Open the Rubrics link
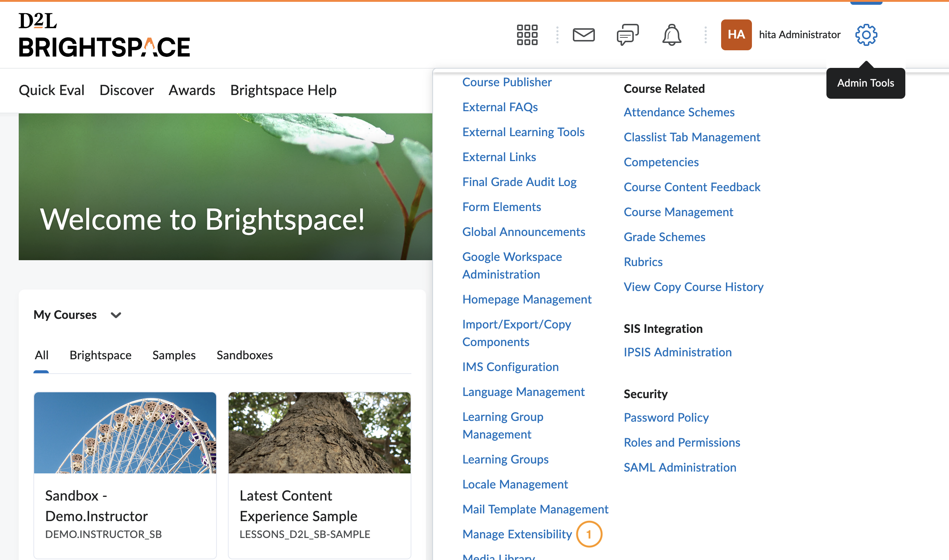Screen dimensions: 949x560 point(643,262)
